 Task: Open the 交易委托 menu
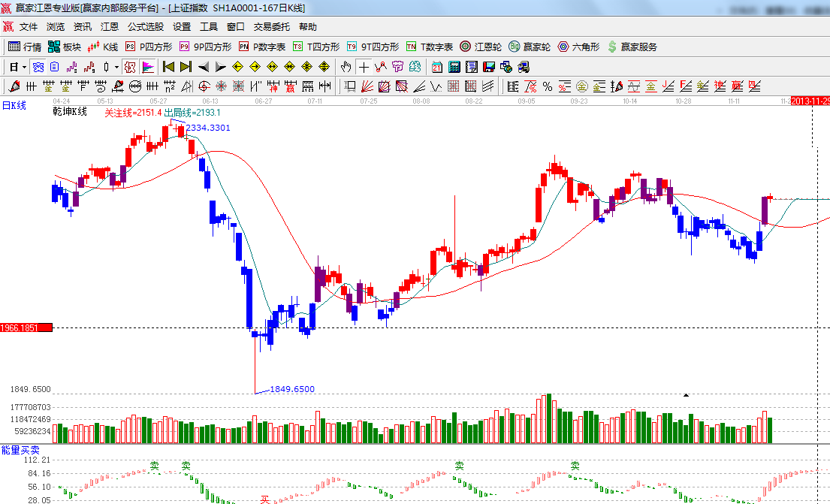(x=271, y=26)
